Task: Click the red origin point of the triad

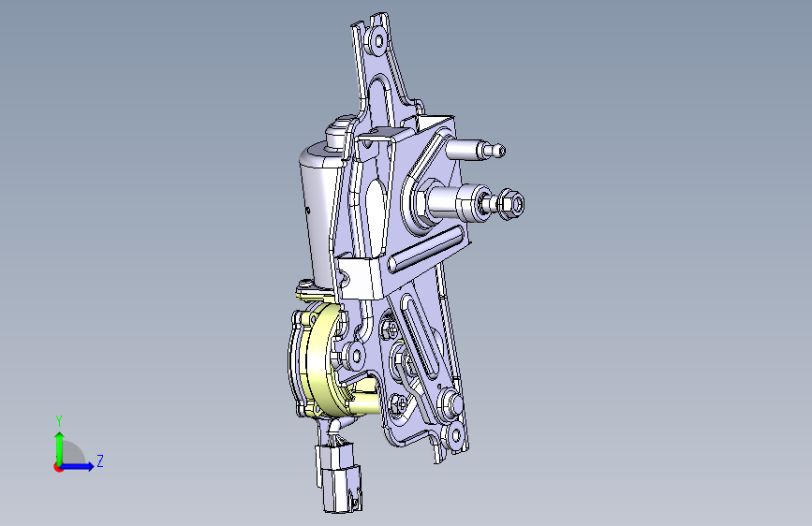Action: (58, 467)
